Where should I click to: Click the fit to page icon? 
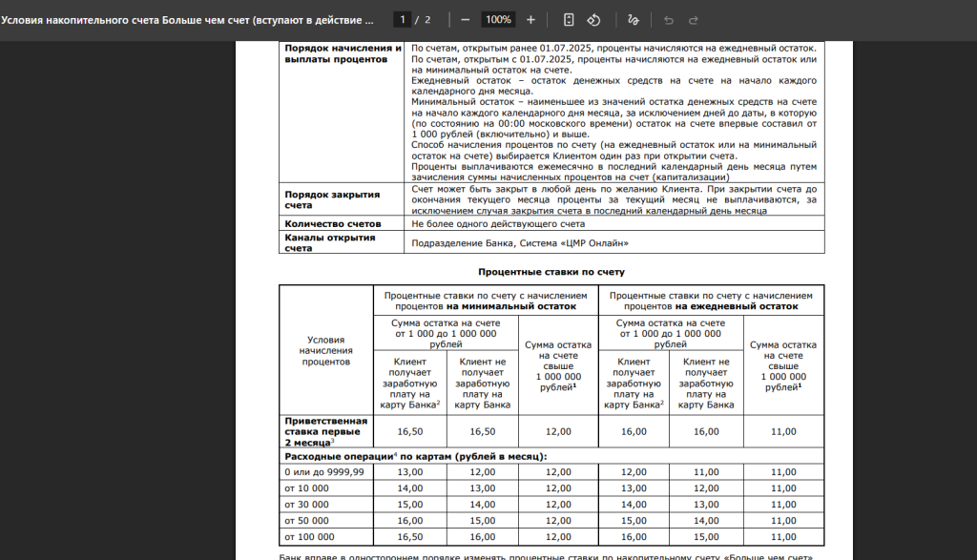tap(569, 20)
